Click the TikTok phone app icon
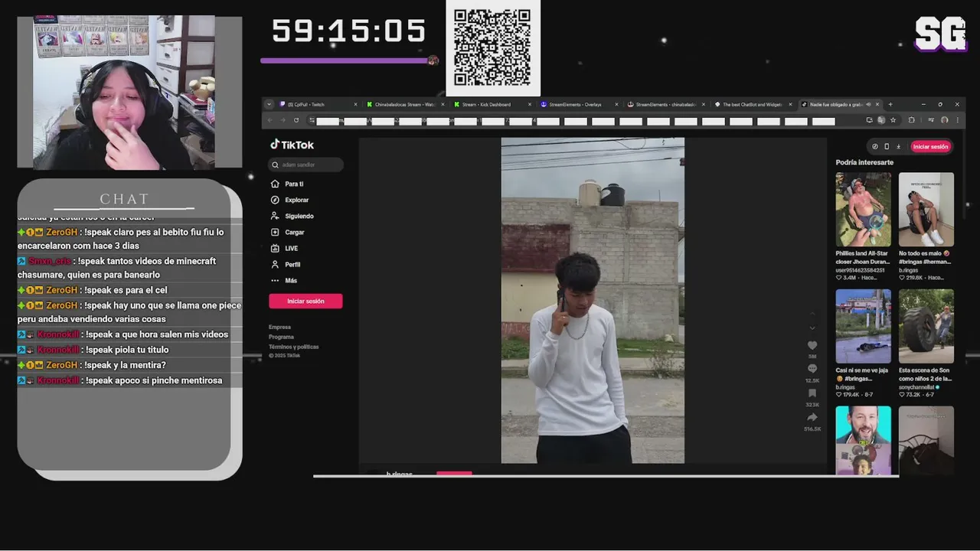 click(887, 146)
